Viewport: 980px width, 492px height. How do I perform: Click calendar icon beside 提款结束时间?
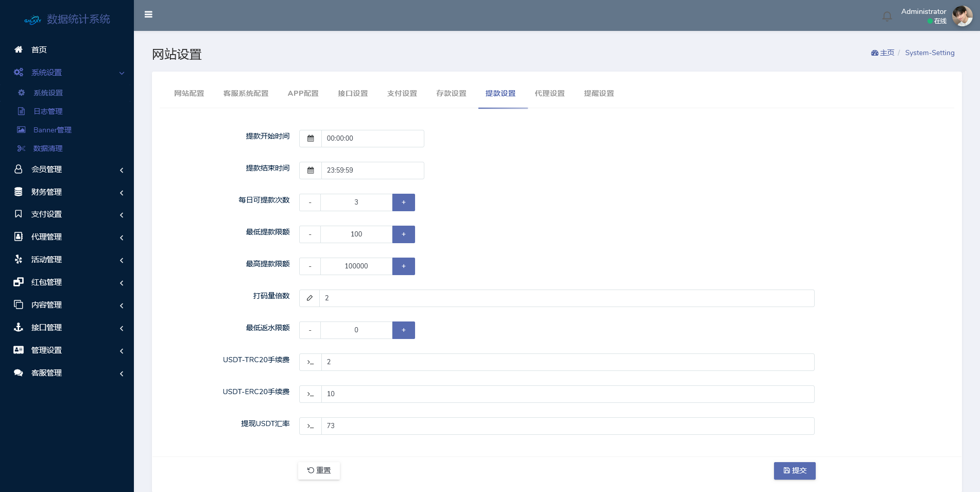coord(311,171)
